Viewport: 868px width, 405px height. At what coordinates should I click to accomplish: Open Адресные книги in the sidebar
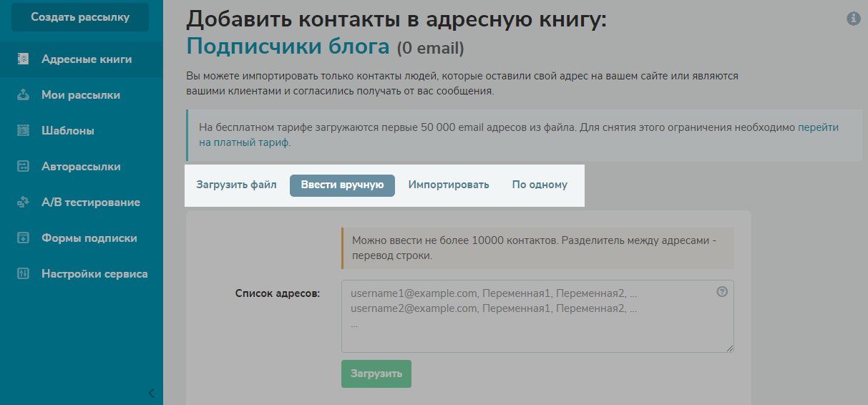tap(82, 59)
